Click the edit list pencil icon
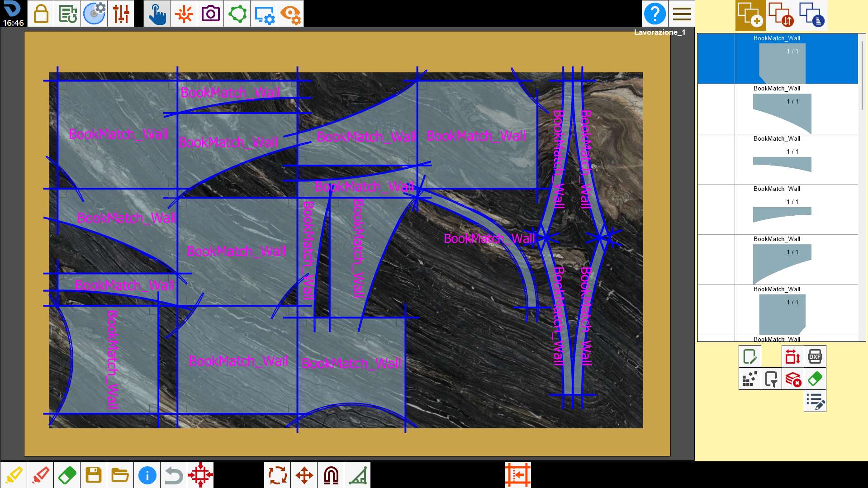Viewport: 868px width, 488px height. coord(815,401)
